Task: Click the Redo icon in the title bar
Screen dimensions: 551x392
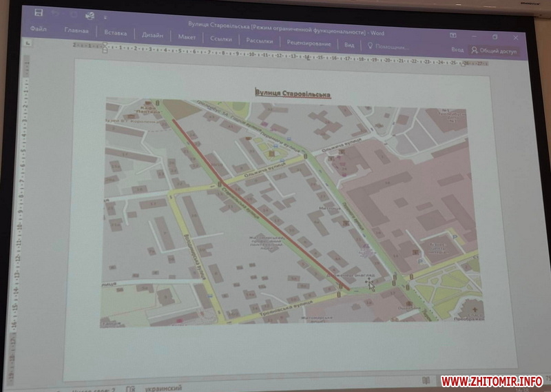Action: pos(74,14)
